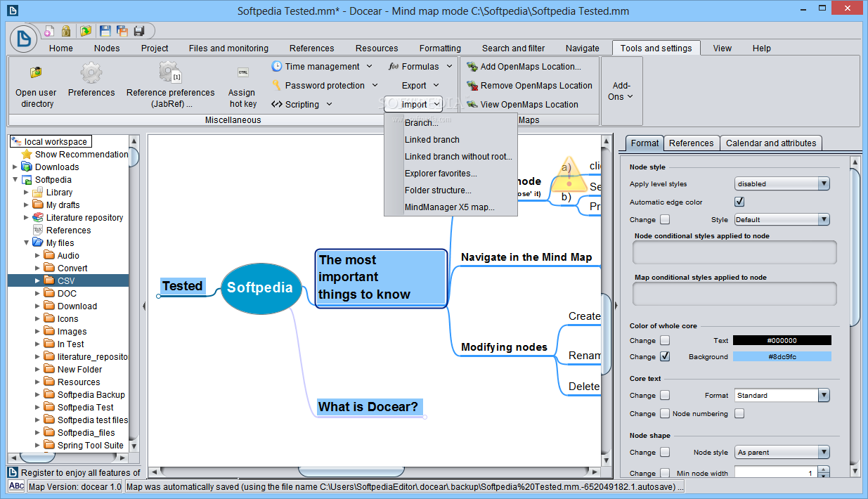Switch to the Nodes ribbon tab
Viewport: 868px width, 499px height.
(x=107, y=48)
